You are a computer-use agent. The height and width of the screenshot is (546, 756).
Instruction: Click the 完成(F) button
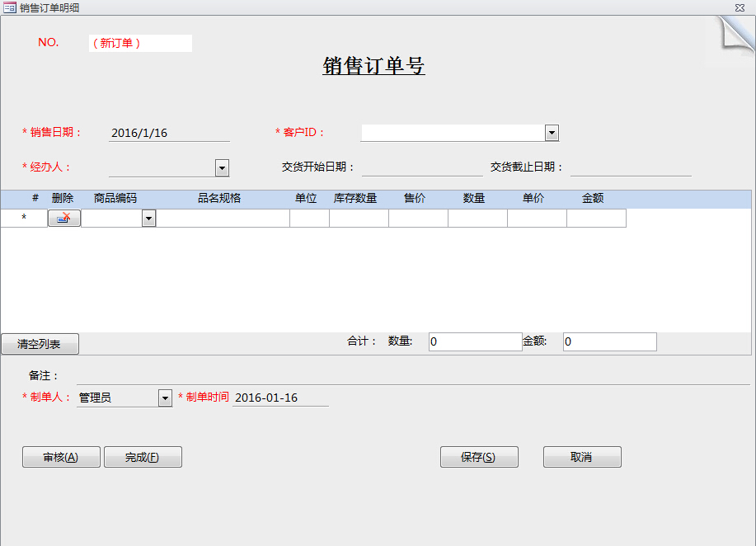click(143, 457)
